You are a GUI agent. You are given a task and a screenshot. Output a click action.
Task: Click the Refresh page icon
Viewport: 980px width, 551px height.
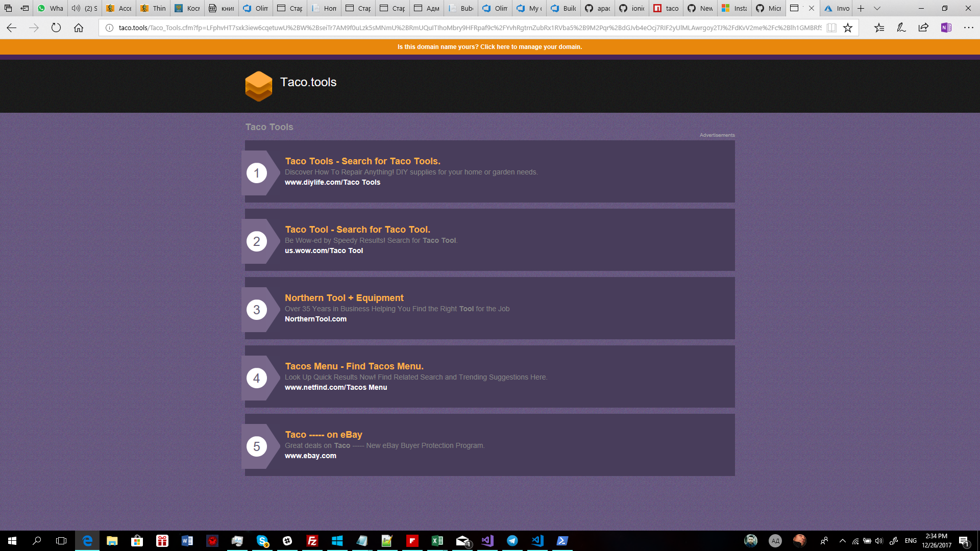(x=56, y=28)
